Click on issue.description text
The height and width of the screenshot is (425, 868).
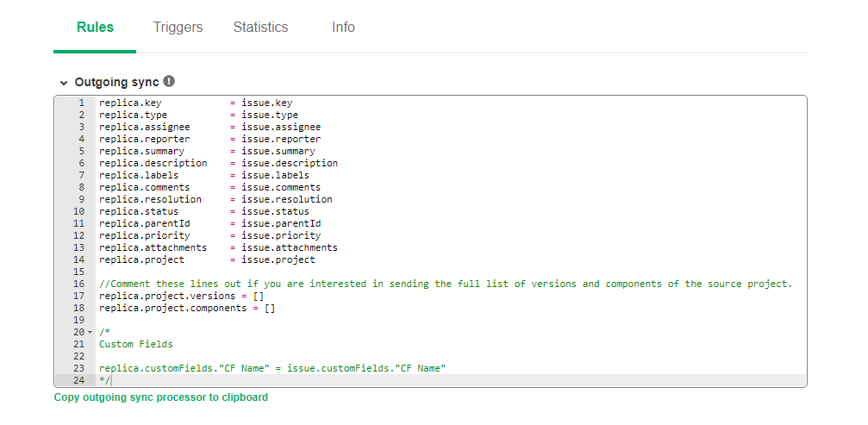290,163
